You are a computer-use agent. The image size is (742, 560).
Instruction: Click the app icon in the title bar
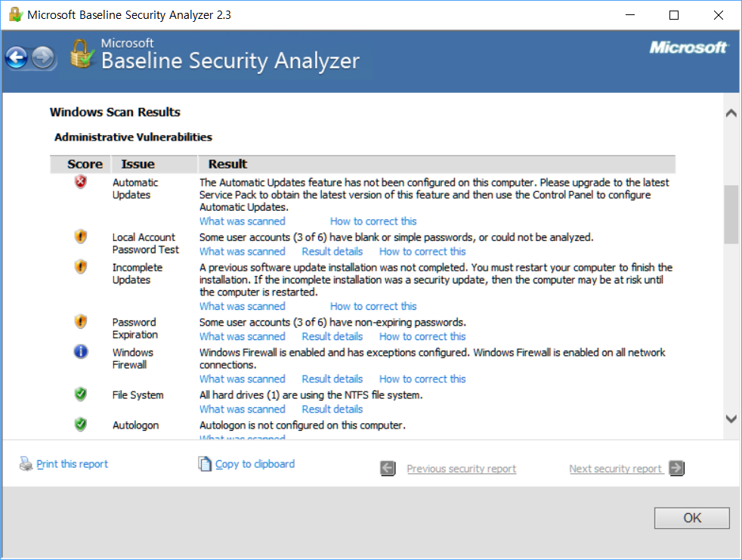point(16,14)
